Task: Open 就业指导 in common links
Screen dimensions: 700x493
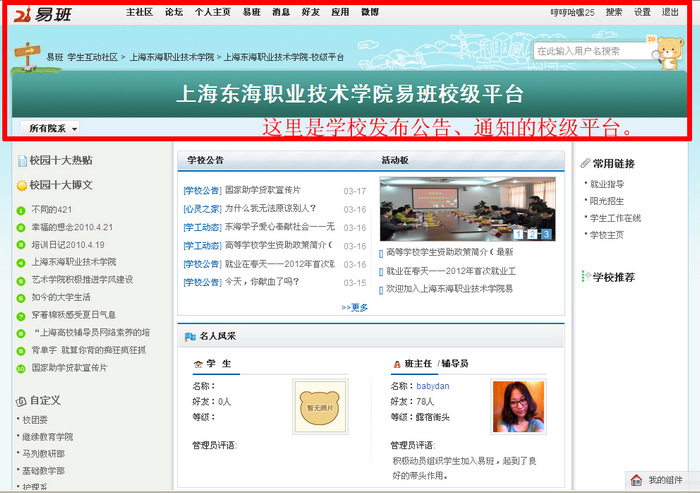Action: point(607,184)
